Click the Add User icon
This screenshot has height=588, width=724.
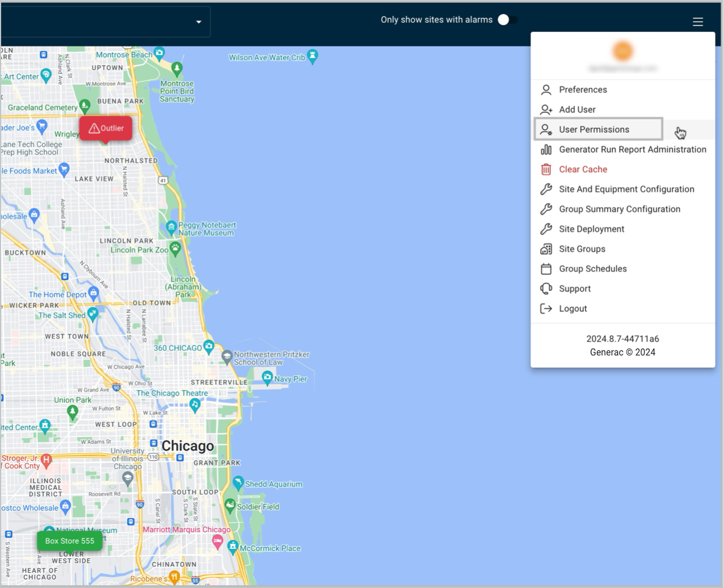(x=546, y=110)
